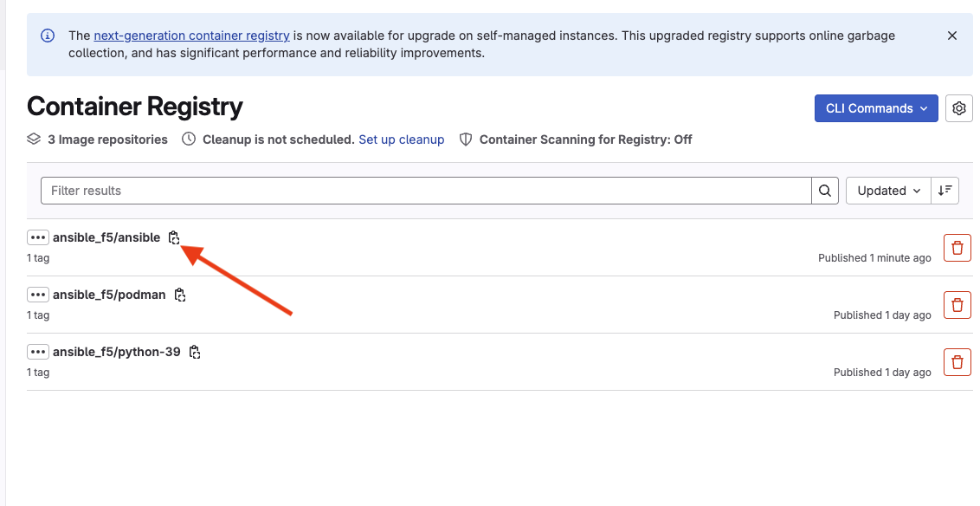Expand details for ansible_f5/python-39 row
Screen dimensions: 980x506
coord(37,352)
